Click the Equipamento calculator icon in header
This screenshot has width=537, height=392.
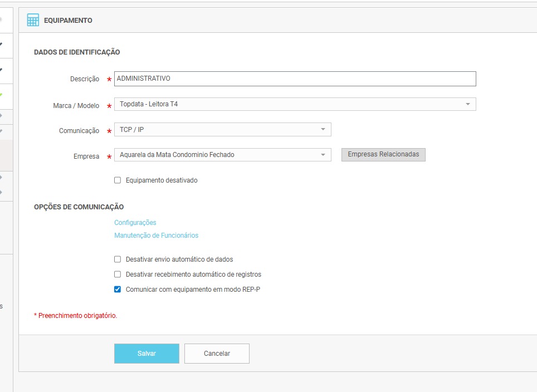point(33,20)
